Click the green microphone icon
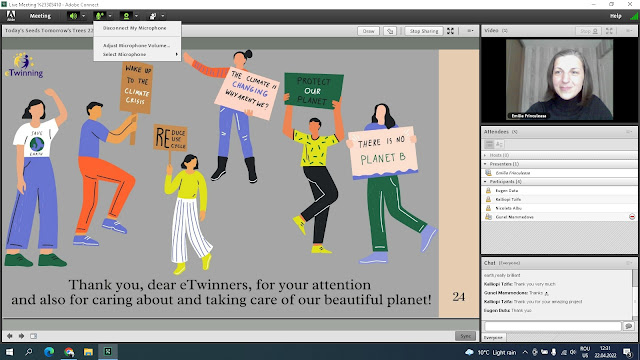The height and width of the screenshot is (360, 640). (99, 16)
